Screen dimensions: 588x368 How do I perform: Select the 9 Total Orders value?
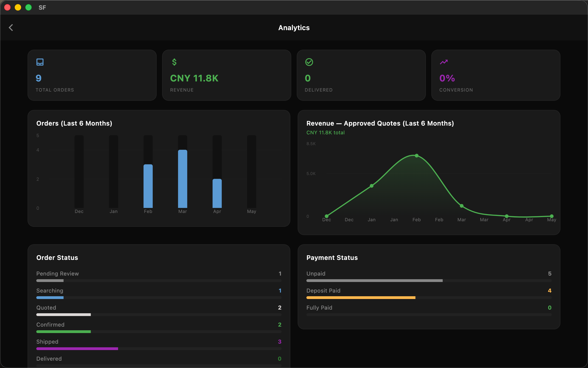point(39,78)
